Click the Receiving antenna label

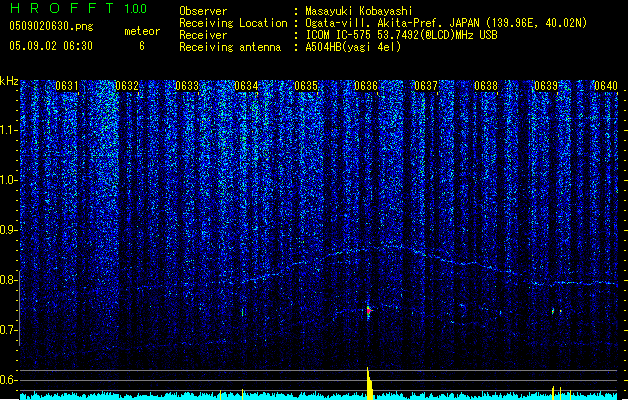[x=230, y=47]
